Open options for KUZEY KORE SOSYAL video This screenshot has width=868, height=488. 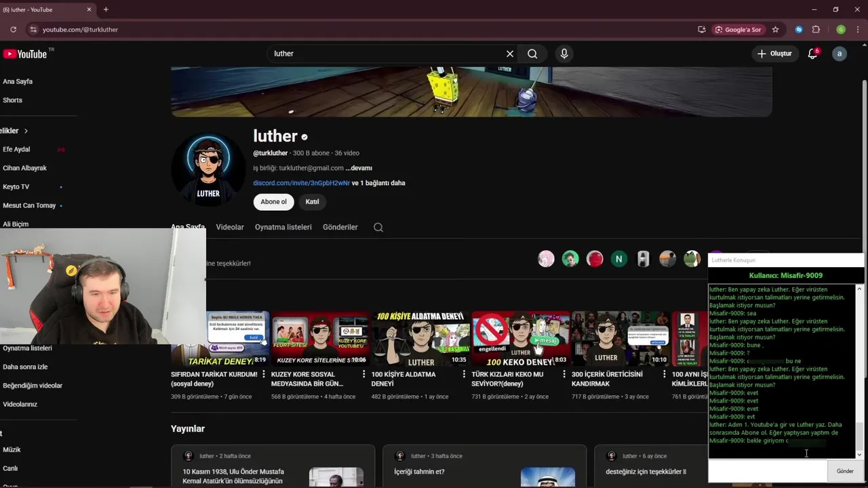pos(364,374)
